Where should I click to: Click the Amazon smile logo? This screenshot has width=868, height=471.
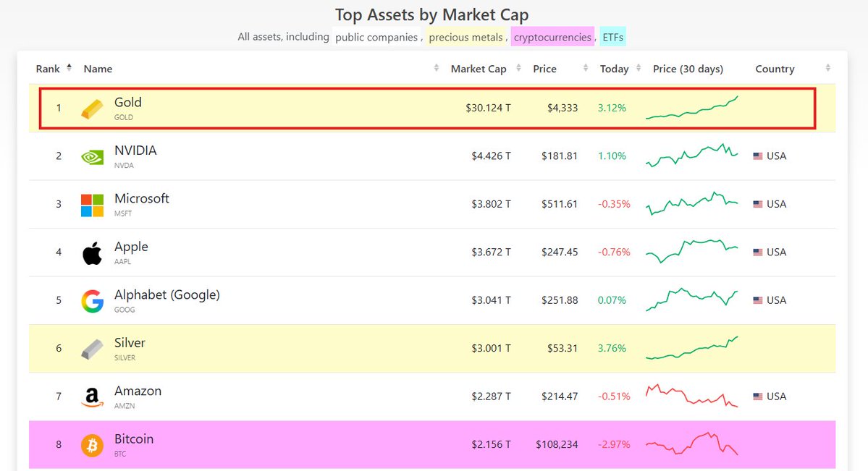click(91, 396)
